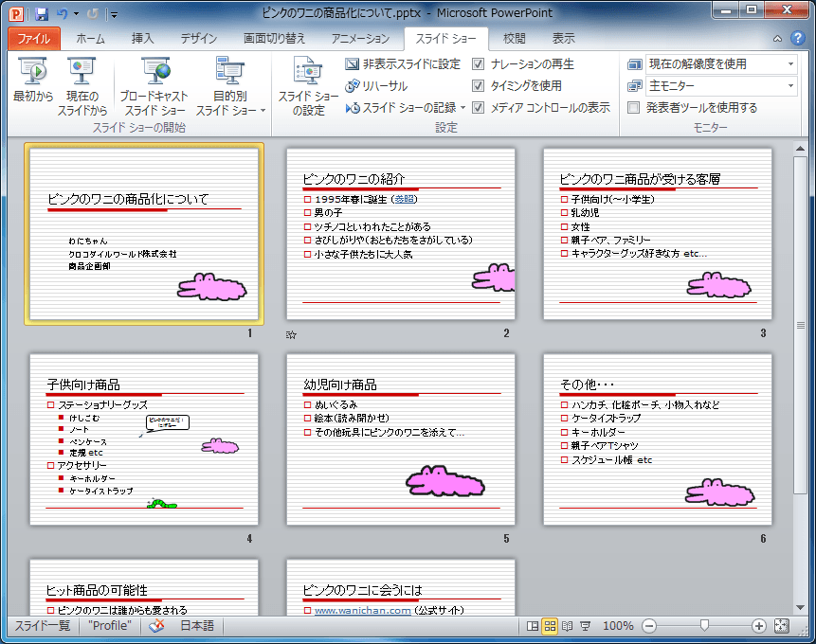Viewport: 816px width, 644px height.
Task: Open the ファイル (File) tab
Action: (34, 39)
